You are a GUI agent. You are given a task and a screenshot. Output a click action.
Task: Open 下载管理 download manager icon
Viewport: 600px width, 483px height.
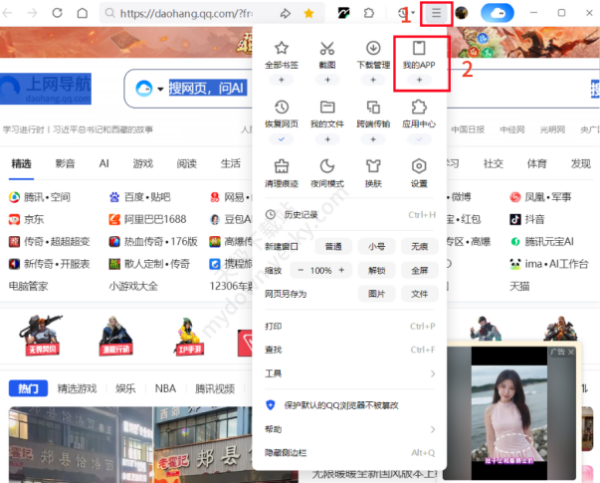click(373, 49)
